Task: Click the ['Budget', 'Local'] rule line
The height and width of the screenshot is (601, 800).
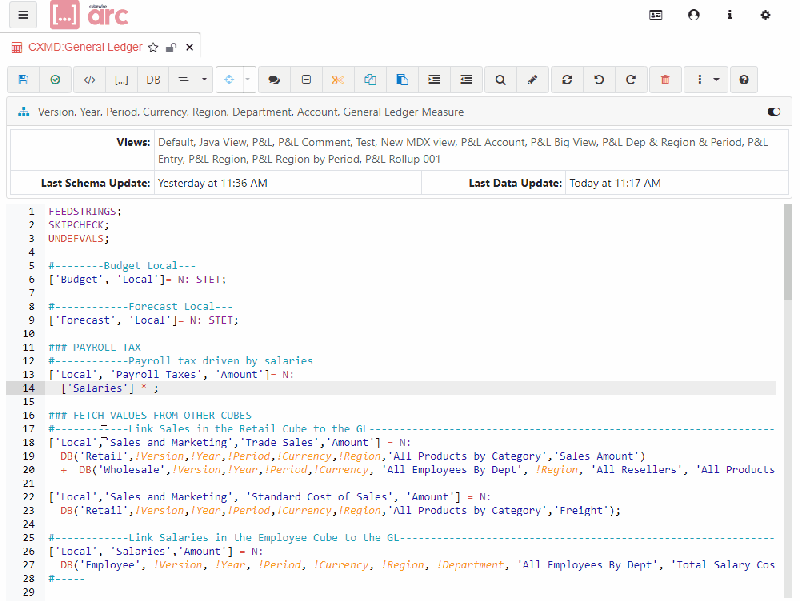Action: (x=137, y=280)
